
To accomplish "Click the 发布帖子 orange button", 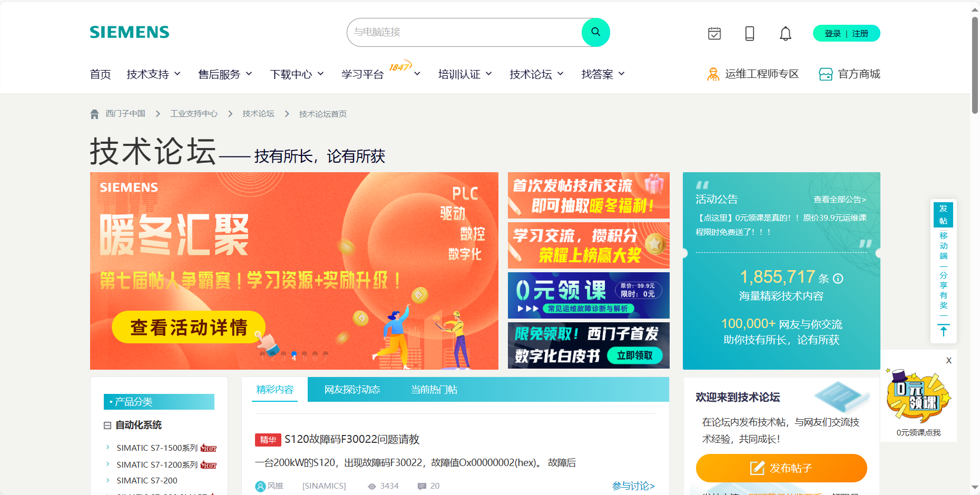I will pos(781,468).
